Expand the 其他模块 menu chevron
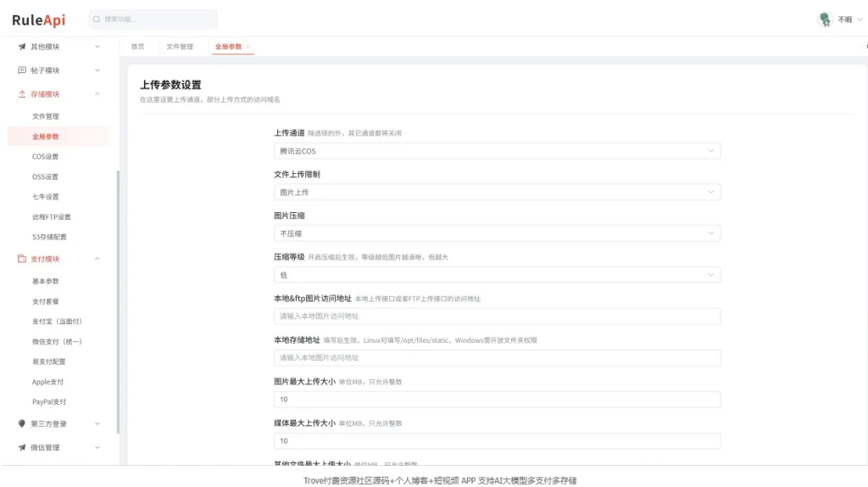 [x=97, y=47]
